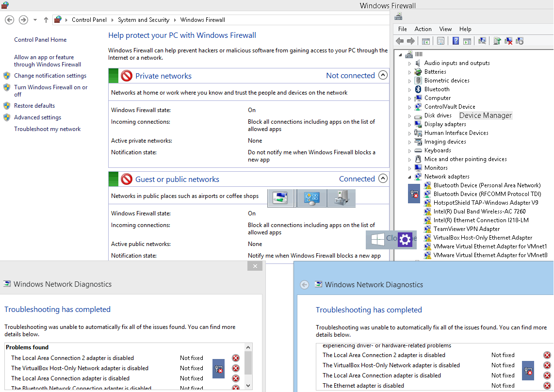The width and height of the screenshot is (554, 392).
Task: Collapse the root computer node arrow
Action: click(x=400, y=55)
